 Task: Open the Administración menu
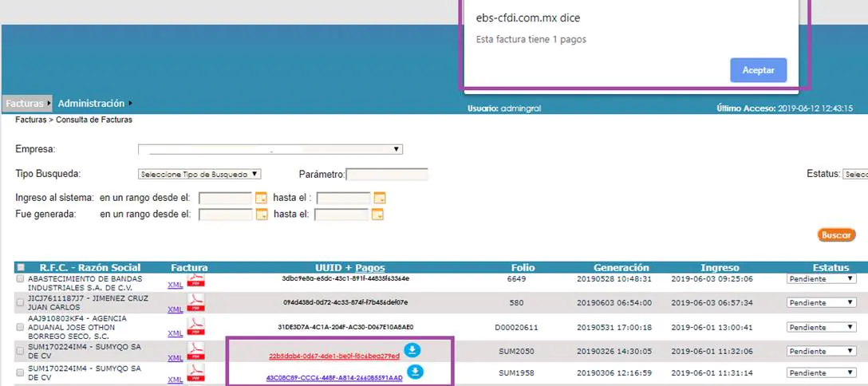click(92, 104)
